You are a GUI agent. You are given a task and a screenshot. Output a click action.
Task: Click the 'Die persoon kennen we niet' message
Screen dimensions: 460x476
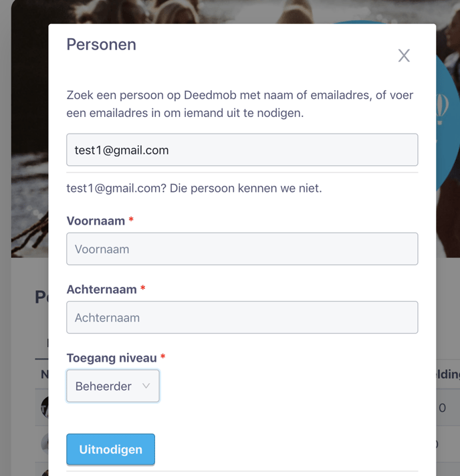pos(194,189)
